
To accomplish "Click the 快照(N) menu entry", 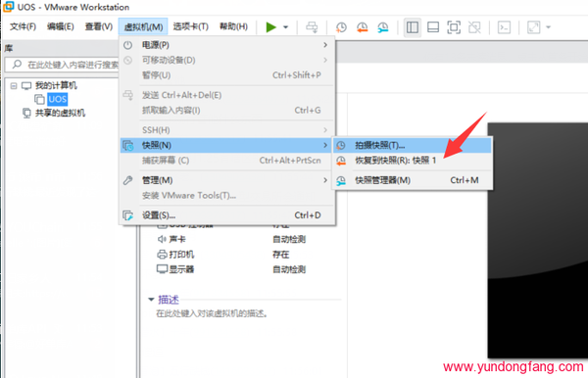I will pos(225,145).
